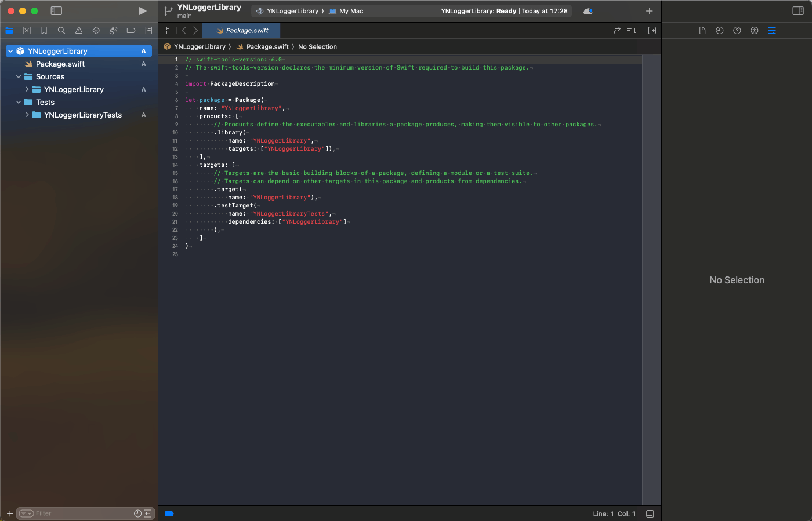The height and width of the screenshot is (521, 812).
Task: Click the Run (play) button
Action: pos(143,11)
